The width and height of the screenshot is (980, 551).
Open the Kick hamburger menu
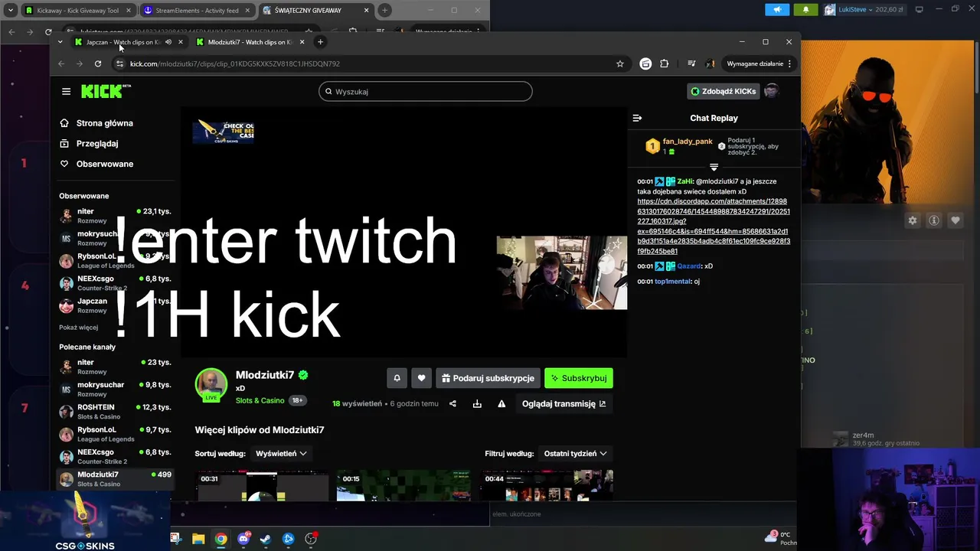[x=66, y=92]
